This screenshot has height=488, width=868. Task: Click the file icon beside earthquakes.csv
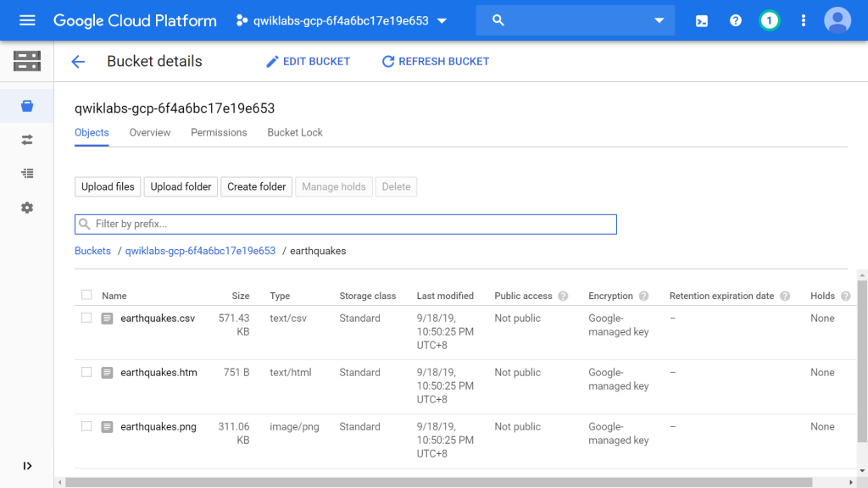point(107,319)
